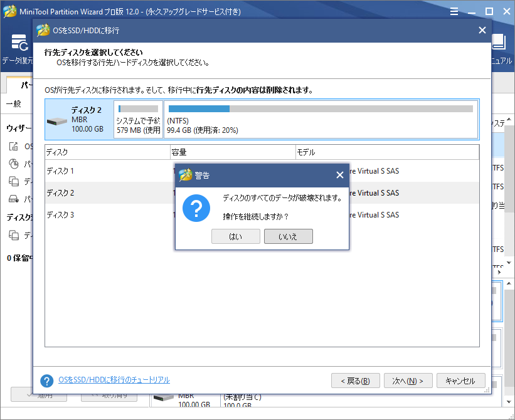Click the MiniTool logo in 警告 dialog title
This screenshot has height=420, width=515.
coord(185,176)
